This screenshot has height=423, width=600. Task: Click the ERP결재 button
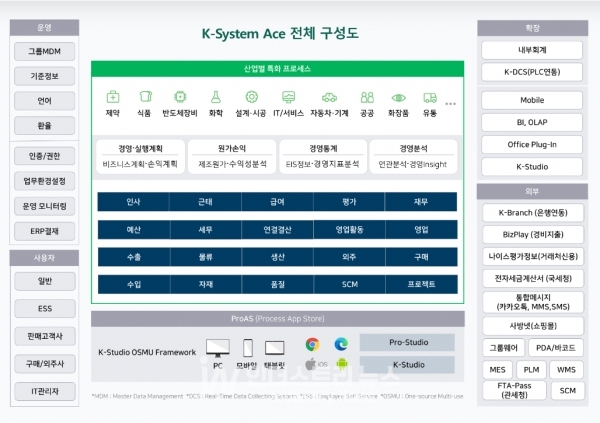click(x=44, y=231)
